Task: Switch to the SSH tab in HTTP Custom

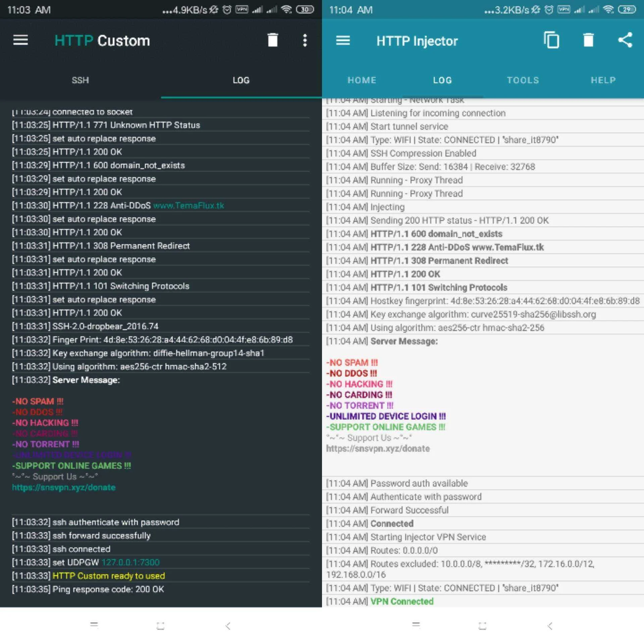Action: (80, 80)
